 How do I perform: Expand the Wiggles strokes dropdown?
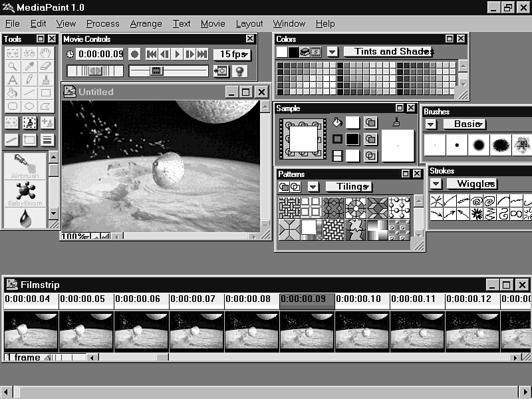click(471, 184)
